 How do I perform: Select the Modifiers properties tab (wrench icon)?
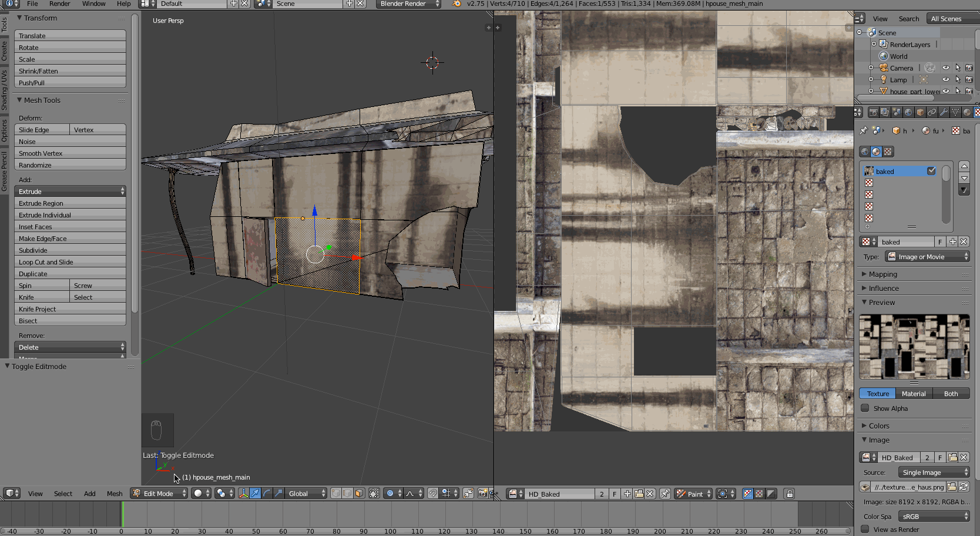click(x=943, y=112)
